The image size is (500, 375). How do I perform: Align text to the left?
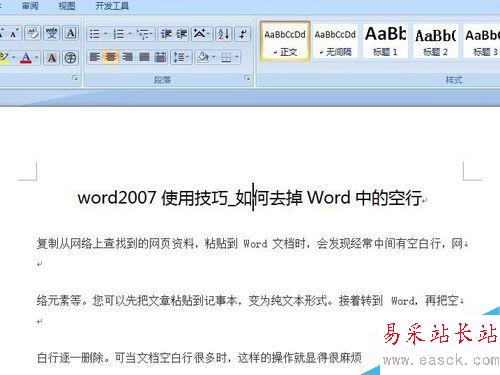(x=95, y=57)
